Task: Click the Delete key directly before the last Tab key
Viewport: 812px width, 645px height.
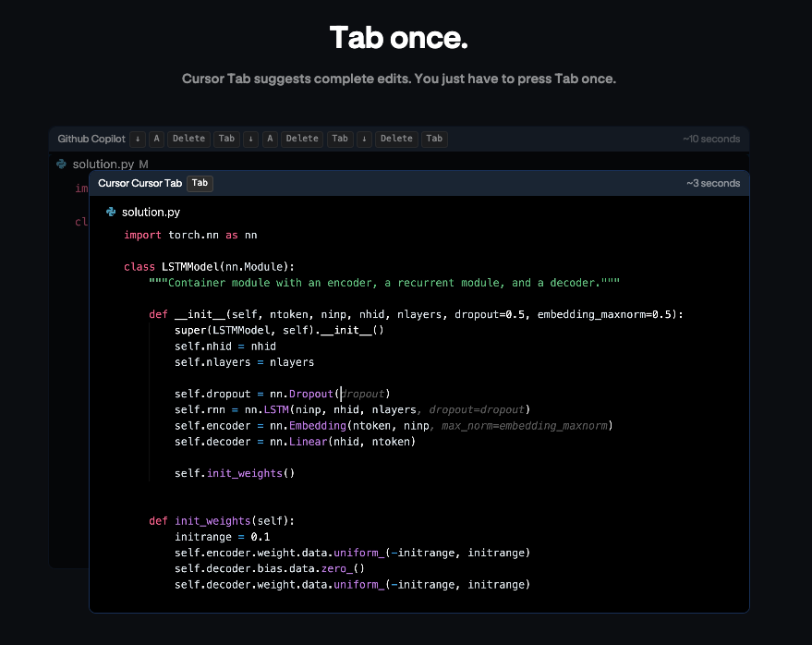Action: (x=396, y=139)
